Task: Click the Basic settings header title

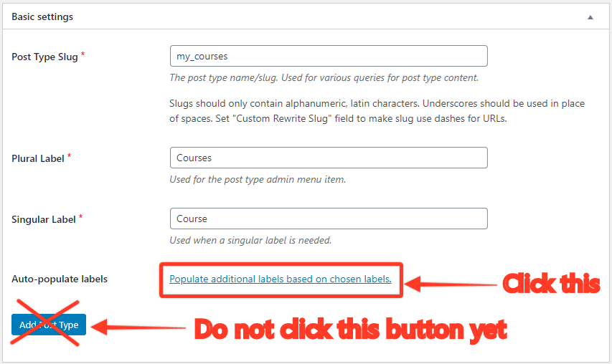Action: 42,16
